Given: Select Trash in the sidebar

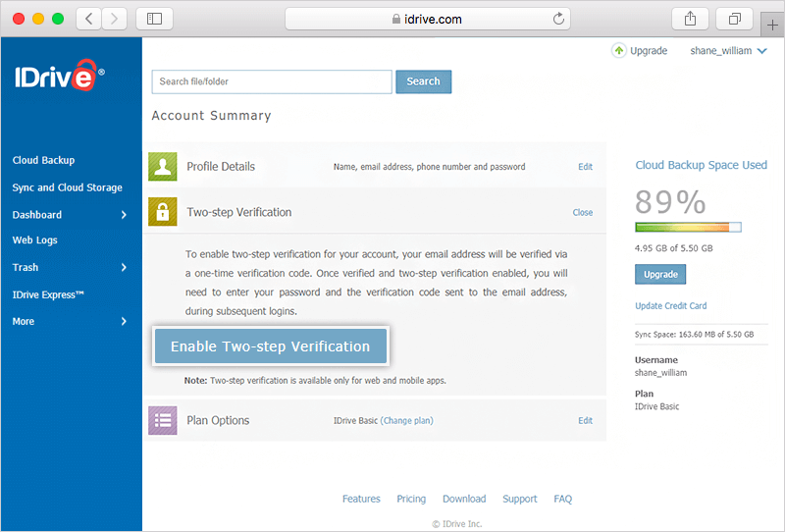Looking at the screenshot, I should [26, 268].
